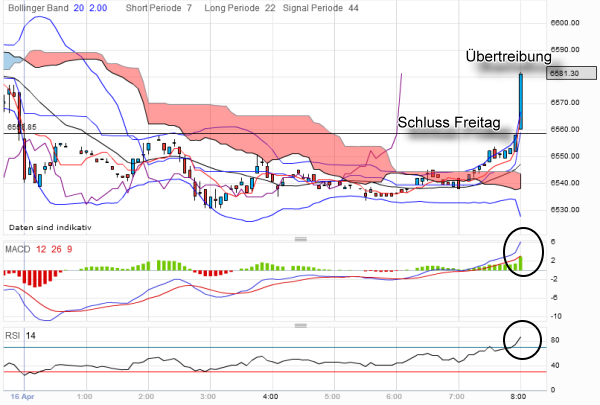Image resolution: width=600 pixels, height=405 pixels.
Task: Click the 7:00 time axis label
Action: [457, 396]
